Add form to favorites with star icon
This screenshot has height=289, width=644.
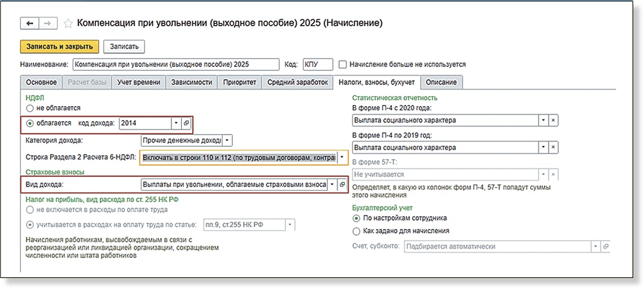[68, 24]
